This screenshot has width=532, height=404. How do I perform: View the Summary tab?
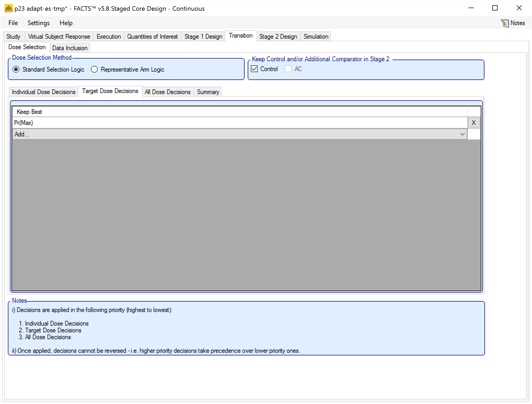(x=208, y=92)
